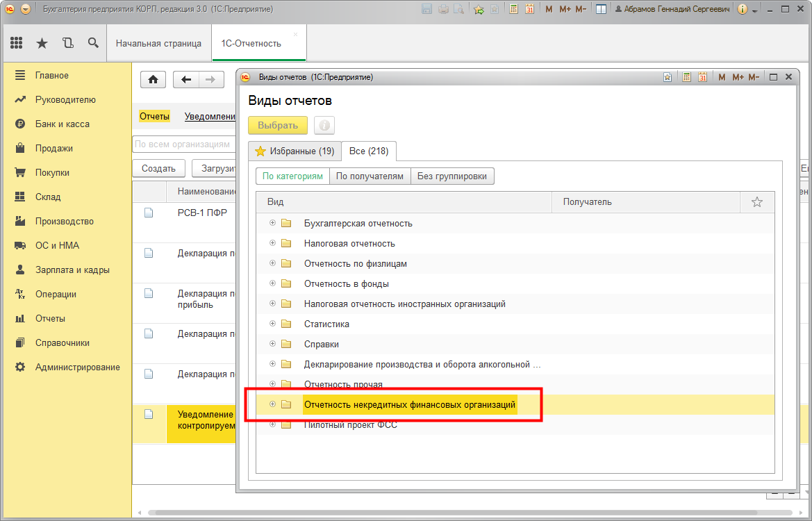Select Отчеты link in 1С-Отчетность
Screen dimensions: 812x521
(154, 117)
